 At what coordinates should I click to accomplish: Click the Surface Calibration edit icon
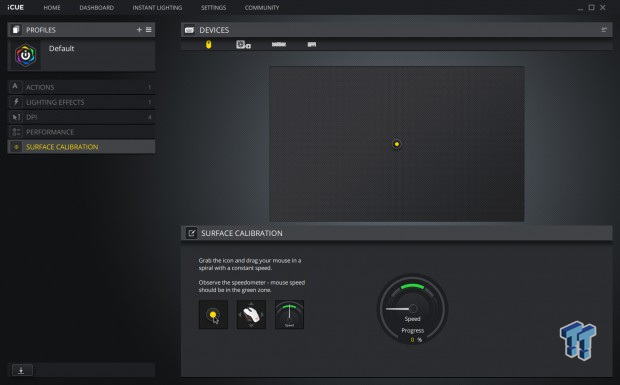click(x=191, y=233)
